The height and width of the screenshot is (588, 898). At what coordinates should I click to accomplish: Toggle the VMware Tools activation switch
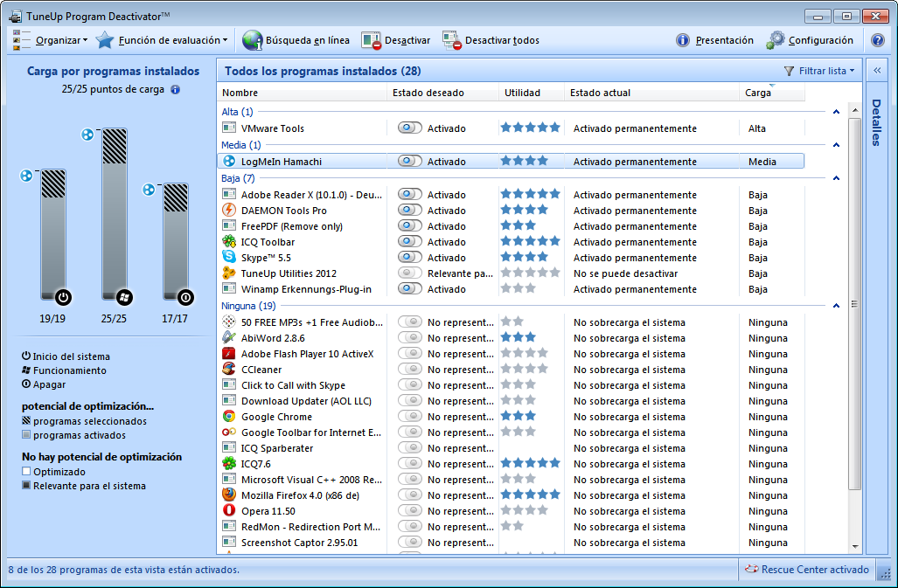(x=409, y=128)
